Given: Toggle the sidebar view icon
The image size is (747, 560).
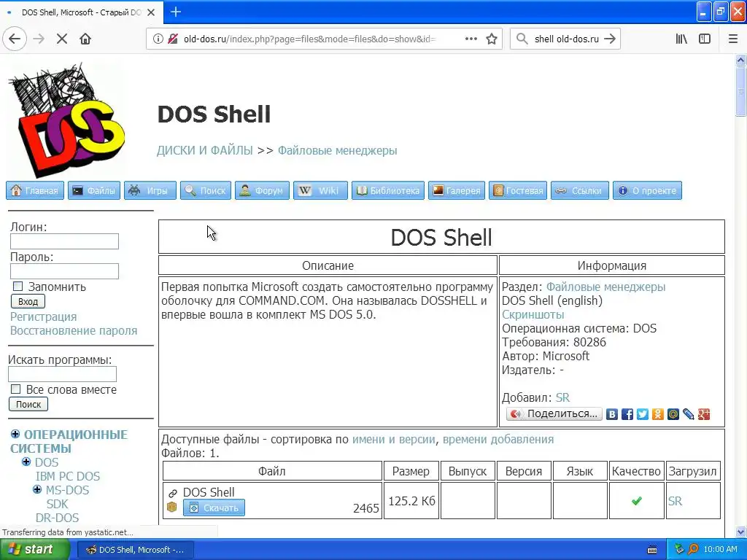Looking at the screenshot, I should click(705, 39).
